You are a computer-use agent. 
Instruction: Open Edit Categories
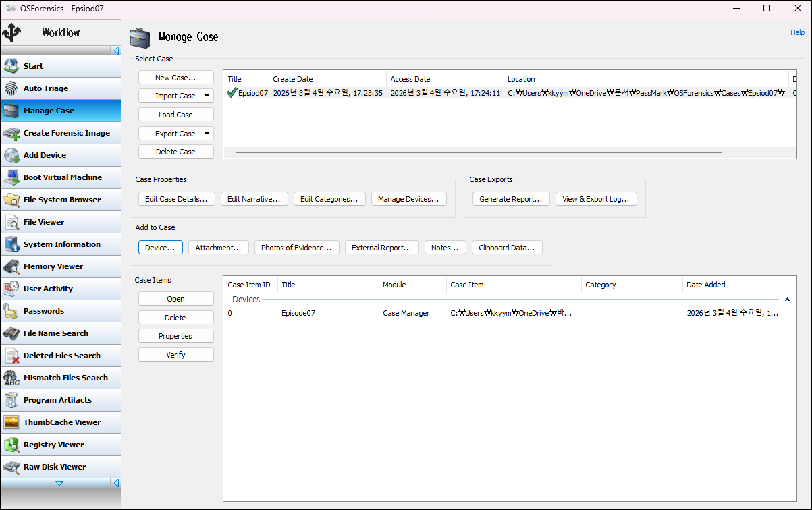click(329, 199)
